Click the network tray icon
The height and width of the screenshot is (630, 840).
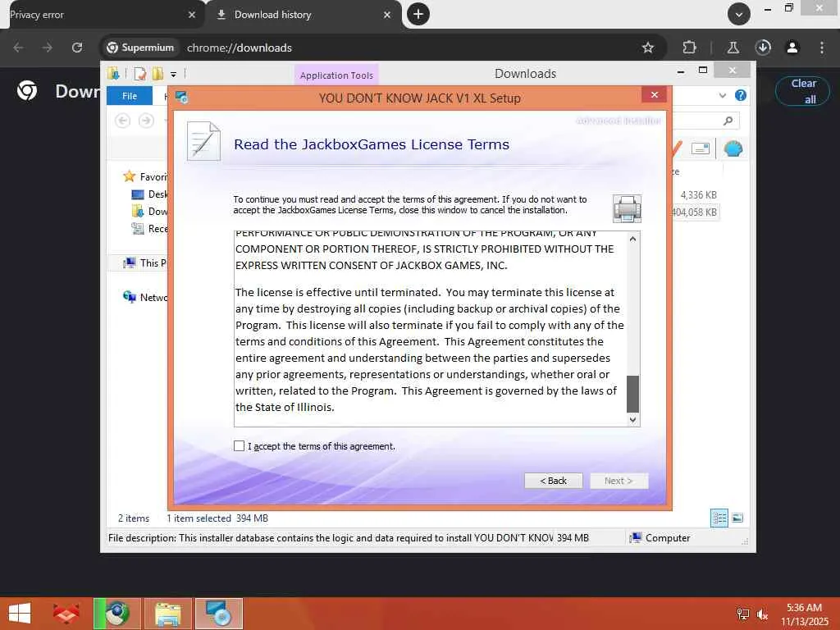(742, 614)
